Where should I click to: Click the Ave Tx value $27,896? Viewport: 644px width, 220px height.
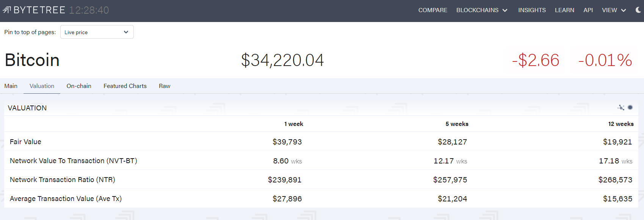click(x=287, y=199)
